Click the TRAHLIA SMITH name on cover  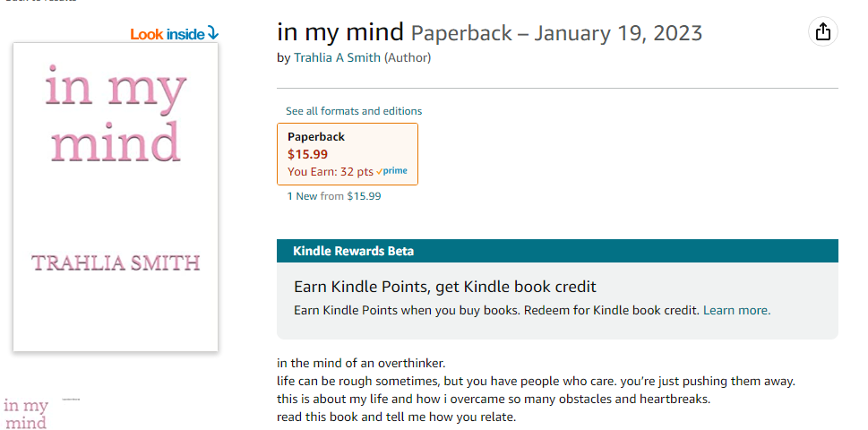point(116,262)
